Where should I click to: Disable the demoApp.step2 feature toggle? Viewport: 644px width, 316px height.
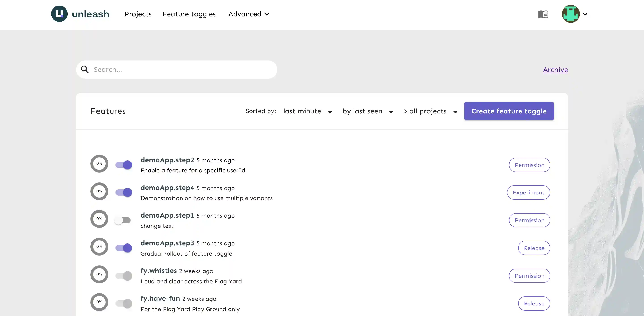[123, 165]
